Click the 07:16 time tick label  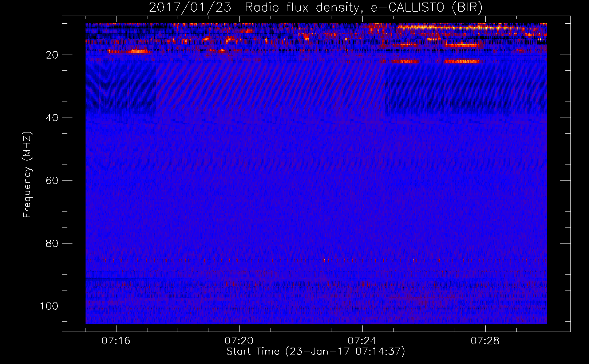point(116,341)
